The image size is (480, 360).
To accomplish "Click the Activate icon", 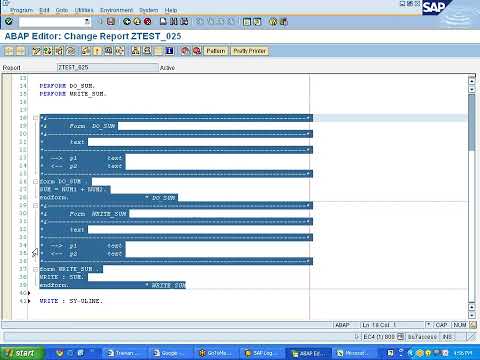I will click(x=97, y=51).
